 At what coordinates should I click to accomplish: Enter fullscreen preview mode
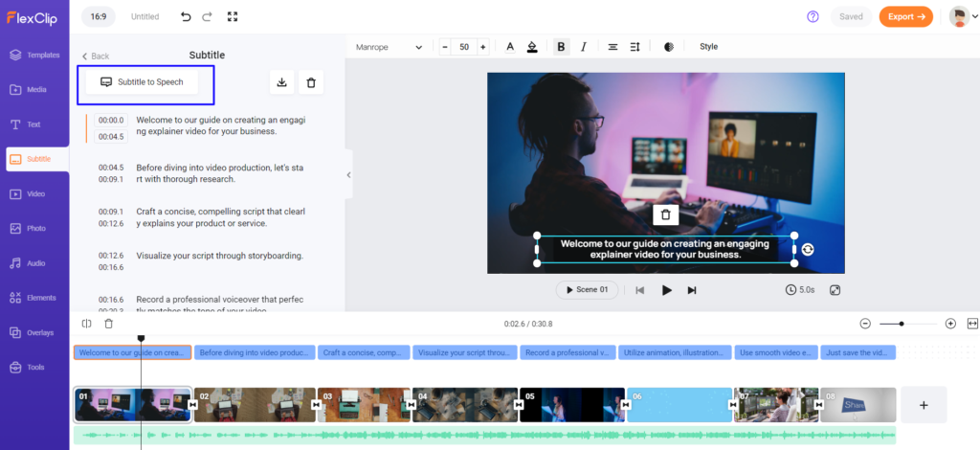click(835, 289)
